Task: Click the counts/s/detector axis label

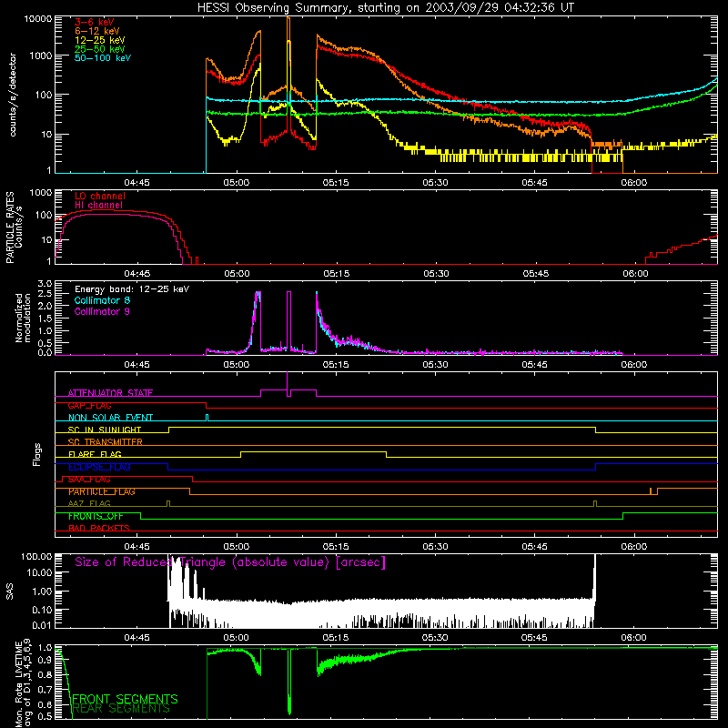Action: (13, 95)
